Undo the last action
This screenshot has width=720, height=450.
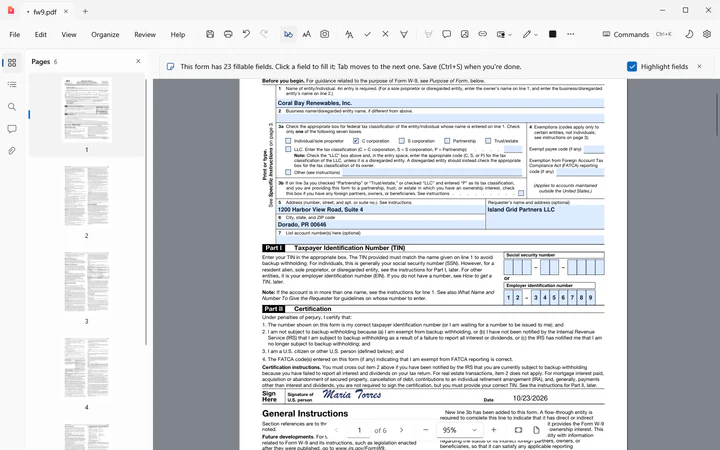tap(246, 34)
